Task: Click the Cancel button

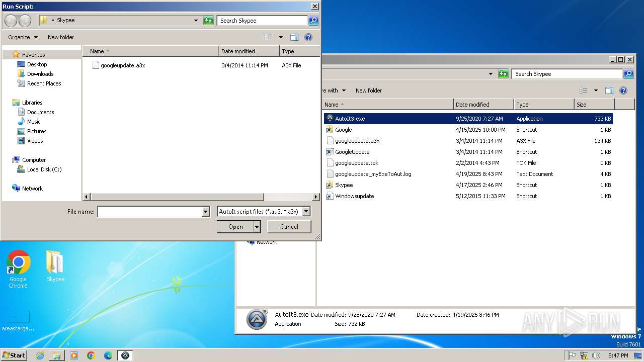Action: point(289,227)
